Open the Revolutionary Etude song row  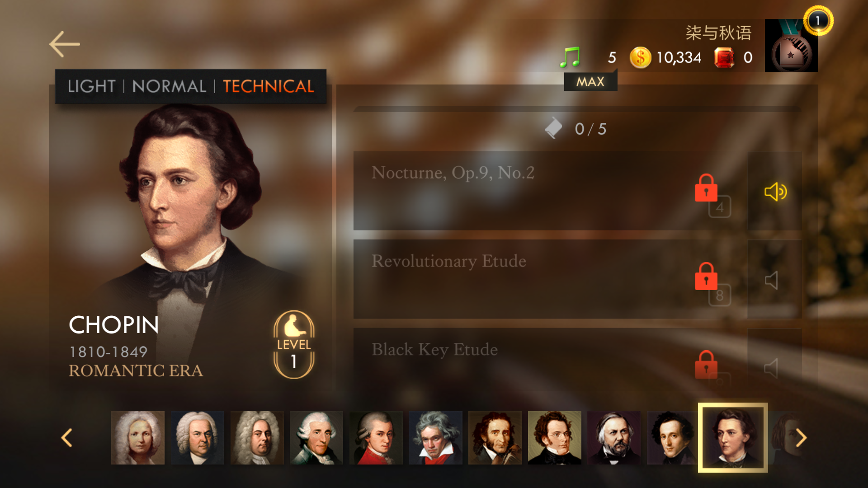[x=549, y=280]
